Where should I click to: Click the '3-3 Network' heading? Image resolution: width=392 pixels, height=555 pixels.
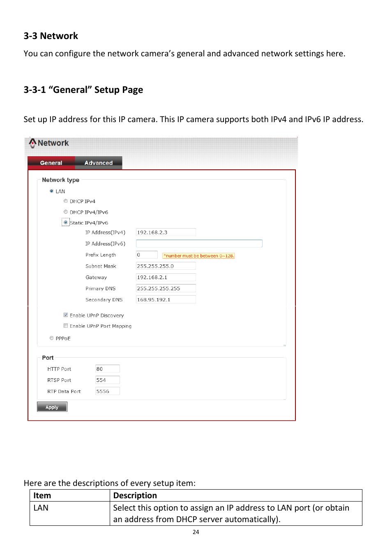pos(51,36)
